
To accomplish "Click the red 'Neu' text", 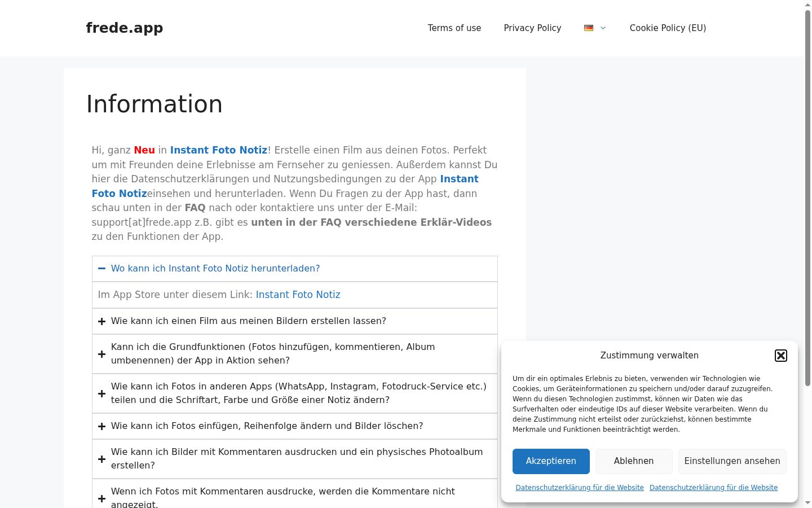I will click(144, 150).
